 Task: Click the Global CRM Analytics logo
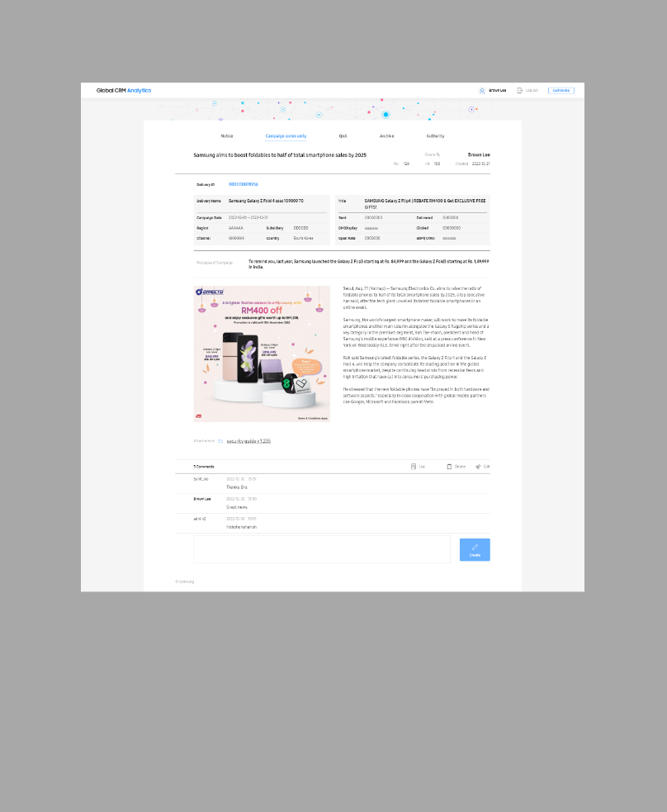point(124,91)
